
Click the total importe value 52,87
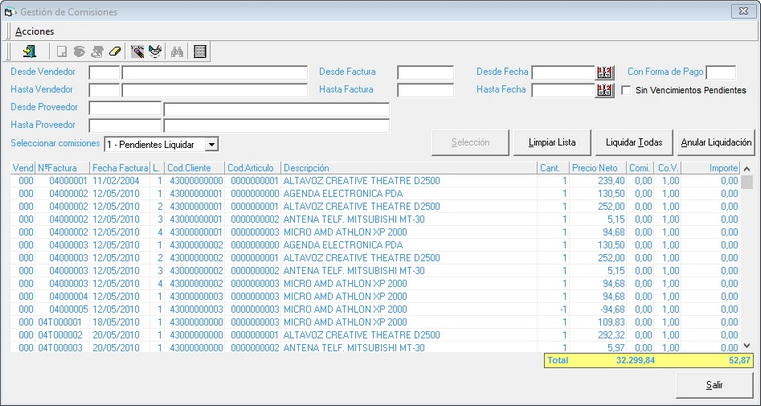[x=740, y=360]
